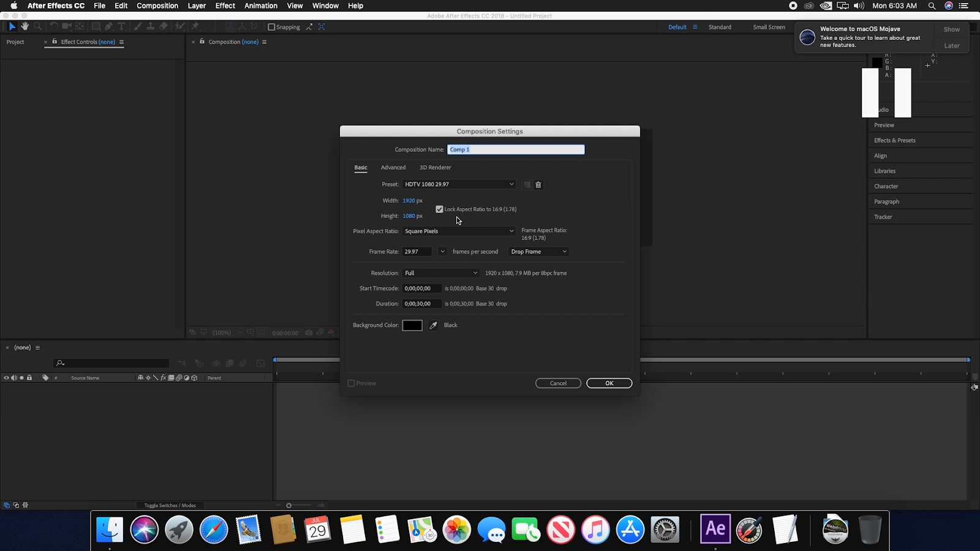Open the Effects & Presets panel
This screenshot has width=980, height=551.
click(x=894, y=140)
